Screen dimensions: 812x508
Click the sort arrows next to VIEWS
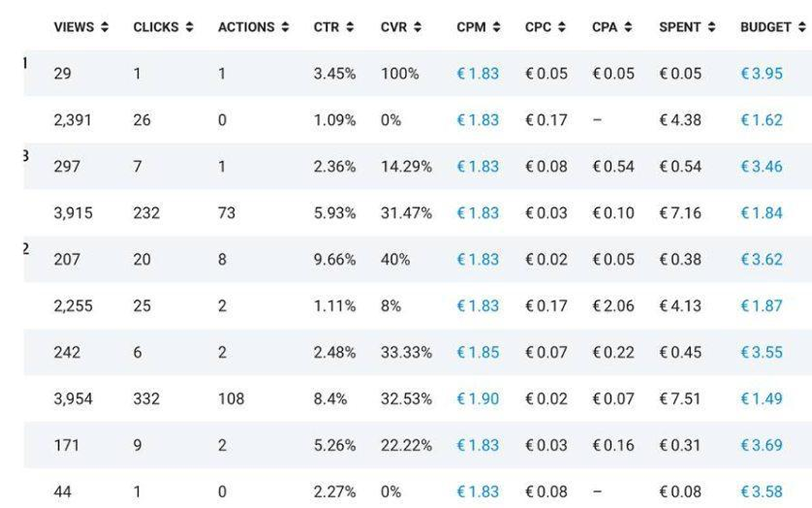104,27
